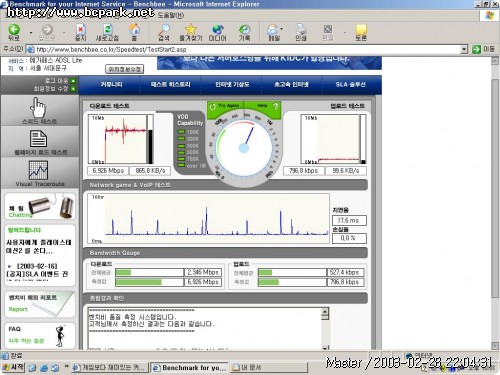Click the IE Forward arrow icon
The height and width of the screenshot is (375, 500).
click(x=47, y=30)
